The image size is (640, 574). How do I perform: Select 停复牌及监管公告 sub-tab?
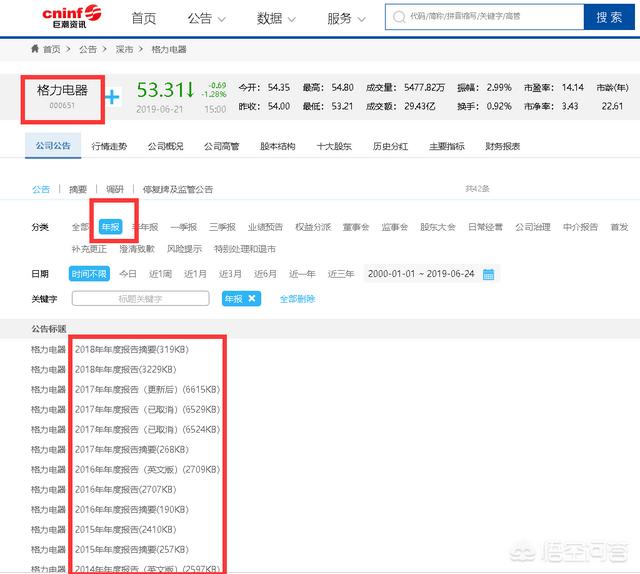click(x=178, y=189)
